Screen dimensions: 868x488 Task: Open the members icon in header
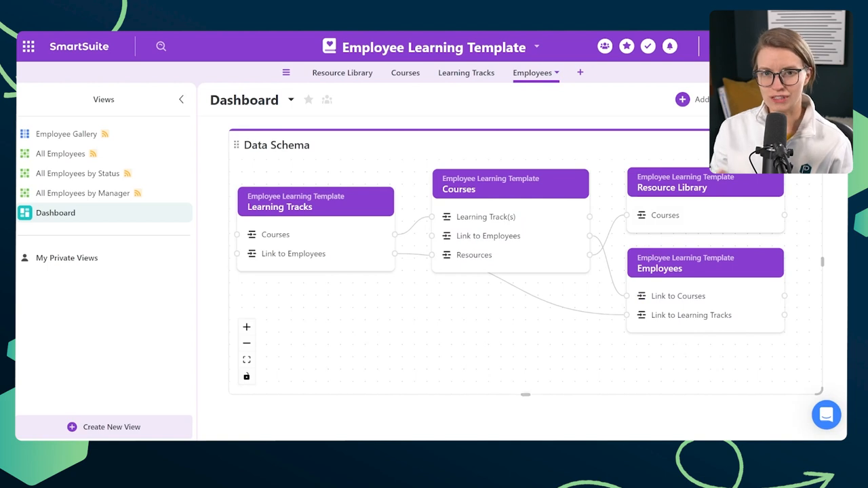605,46
